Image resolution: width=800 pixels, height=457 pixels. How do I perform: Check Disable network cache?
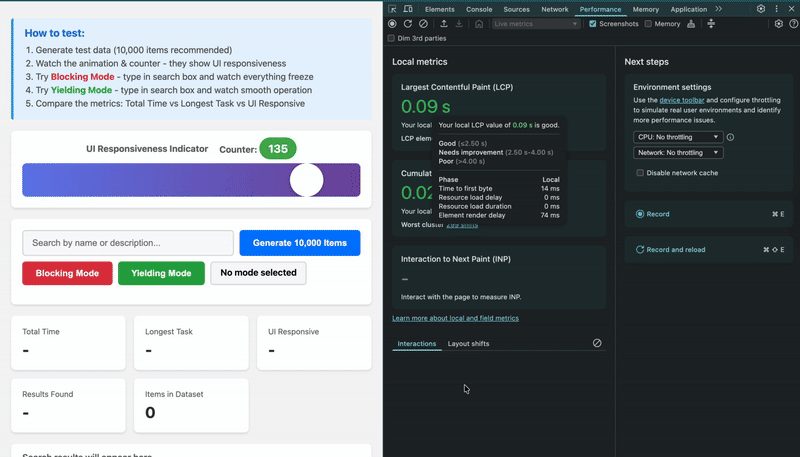[640, 173]
